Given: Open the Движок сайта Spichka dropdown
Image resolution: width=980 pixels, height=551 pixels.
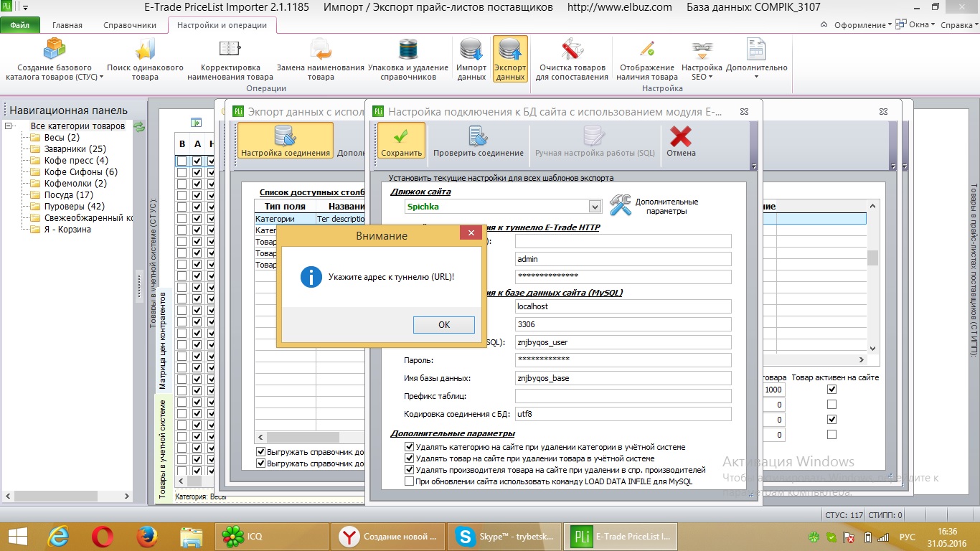Looking at the screenshot, I should click(x=595, y=207).
